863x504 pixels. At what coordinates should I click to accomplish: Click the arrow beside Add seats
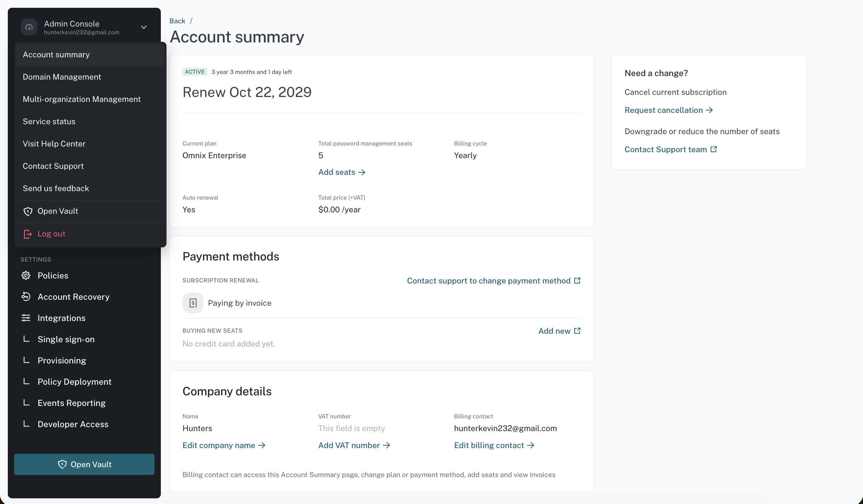coord(362,172)
